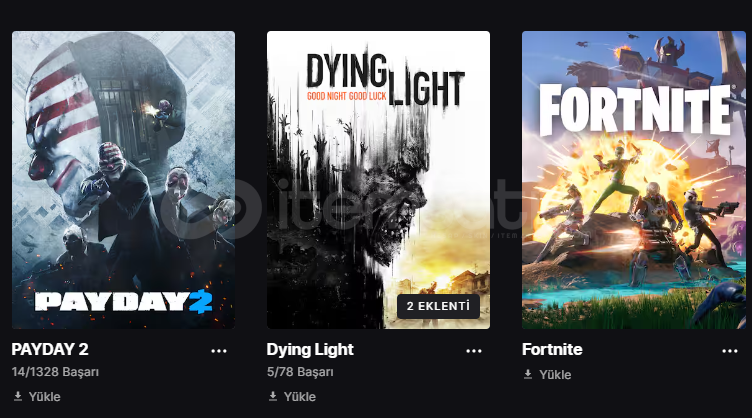Click the PAYDAY 2 game title text
This screenshot has width=752, height=418.
[50, 349]
